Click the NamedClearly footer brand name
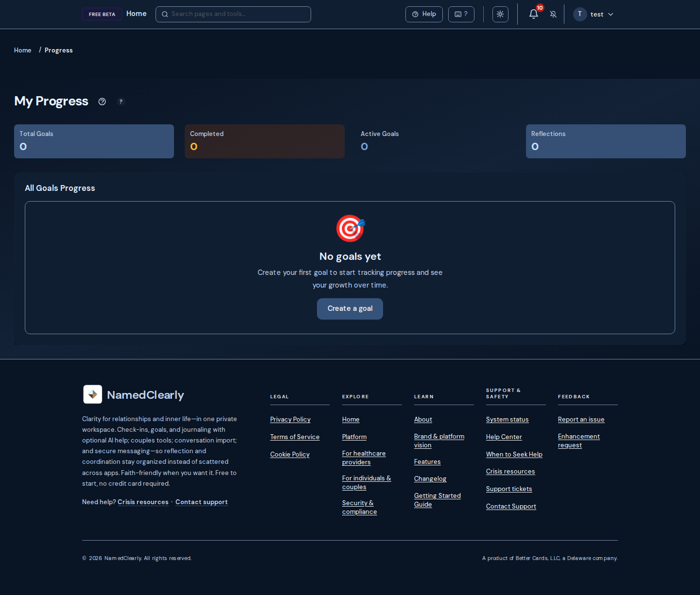The width and height of the screenshot is (700, 595). pos(145,395)
